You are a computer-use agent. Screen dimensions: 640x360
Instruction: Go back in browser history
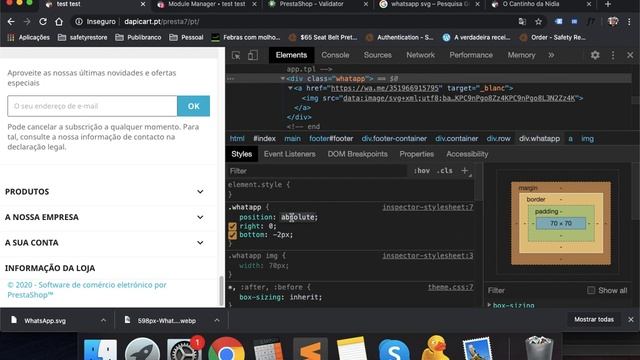pyautogui.click(x=11, y=22)
